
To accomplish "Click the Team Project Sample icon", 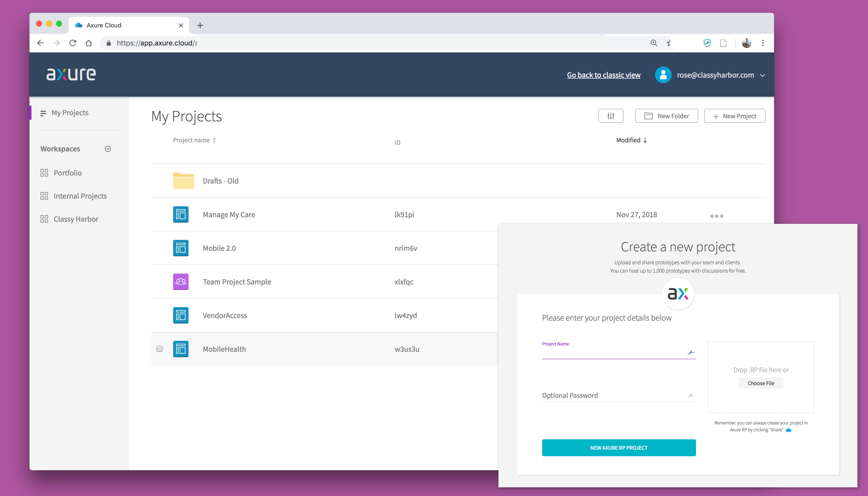I will [x=180, y=282].
